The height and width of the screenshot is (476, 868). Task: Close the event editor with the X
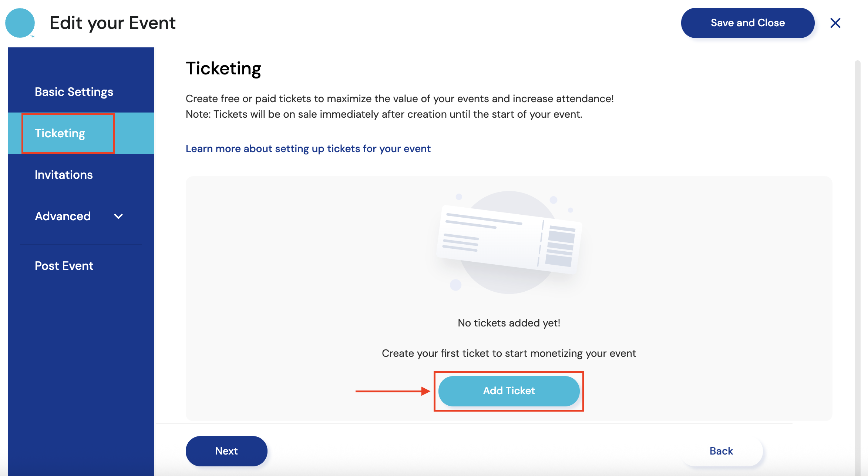[x=835, y=23]
